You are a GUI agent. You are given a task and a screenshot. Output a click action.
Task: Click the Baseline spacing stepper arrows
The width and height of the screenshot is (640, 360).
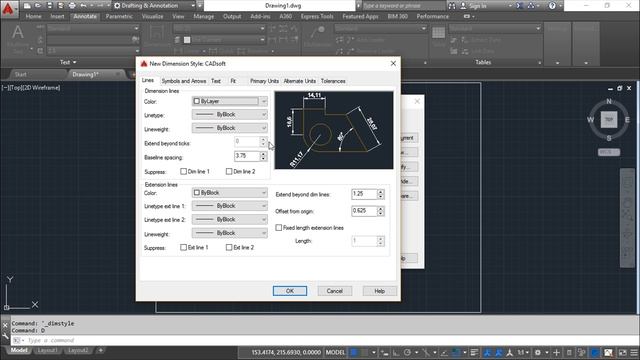[263, 156]
